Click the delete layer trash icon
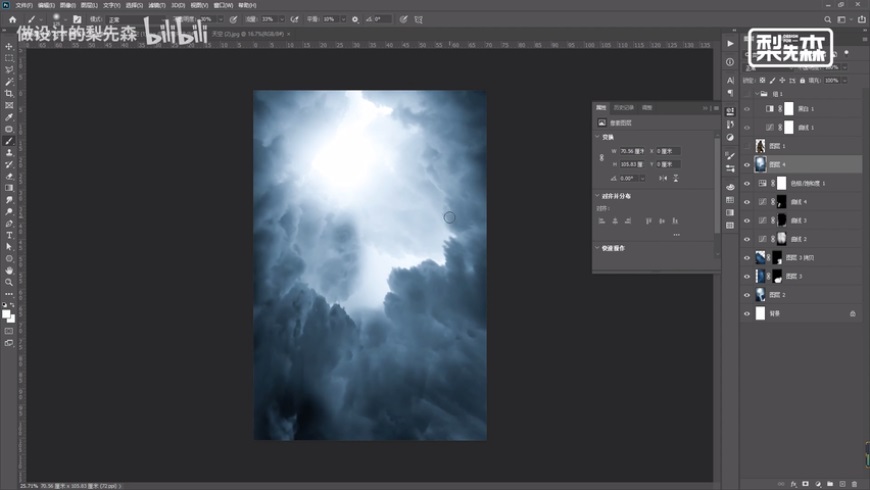870x490 pixels. tap(854, 484)
